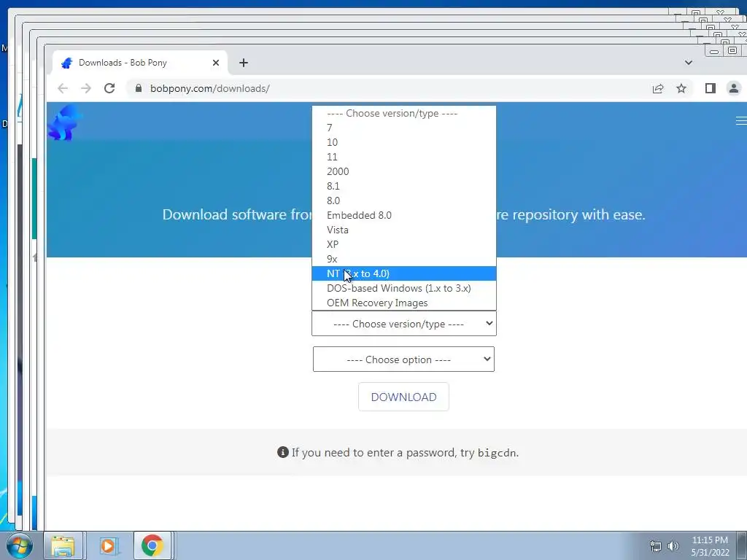Image resolution: width=747 pixels, height=560 pixels.
Task: Select Embedded 8.0 option
Action: [404, 215]
